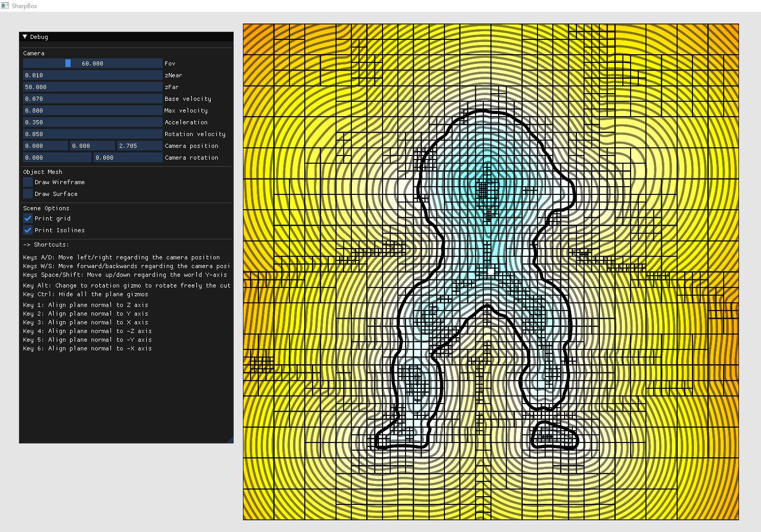Click the zNear value field
Image resolution: width=761 pixels, height=532 pixels.
pyautogui.click(x=93, y=75)
